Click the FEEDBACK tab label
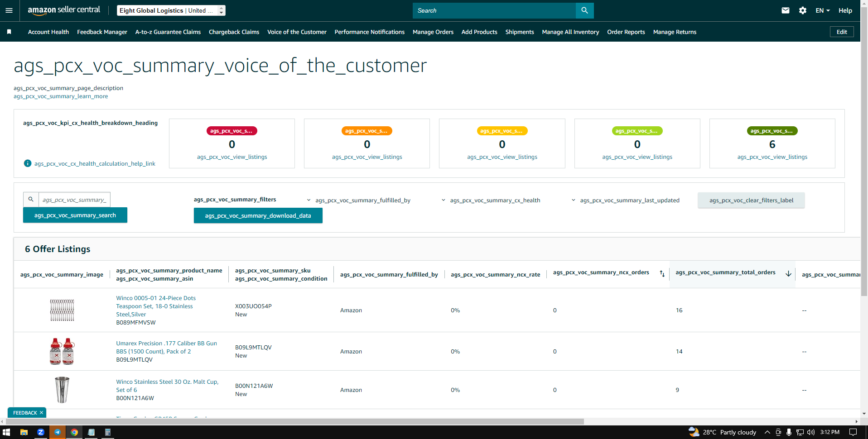 [25, 413]
